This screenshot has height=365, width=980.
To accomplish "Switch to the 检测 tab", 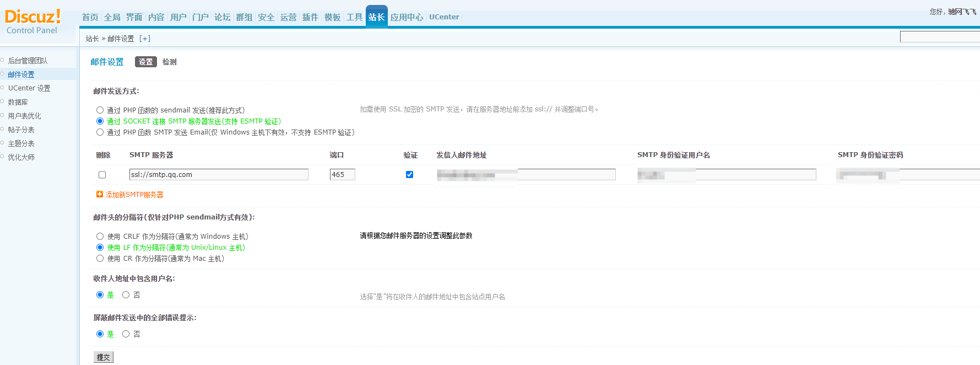I will coord(169,62).
